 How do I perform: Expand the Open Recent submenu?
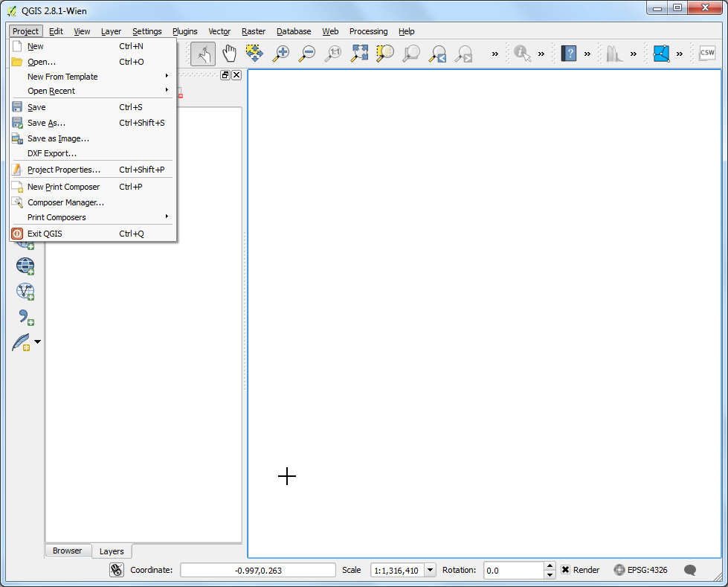pyautogui.click(x=93, y=91)
